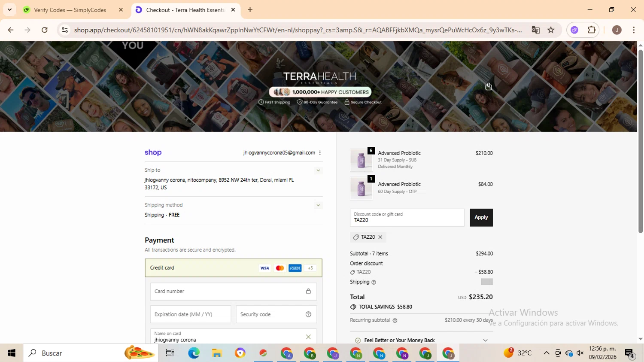Open the cart bag icon in header
The image size is (644, 362).
tap(488, 87)
